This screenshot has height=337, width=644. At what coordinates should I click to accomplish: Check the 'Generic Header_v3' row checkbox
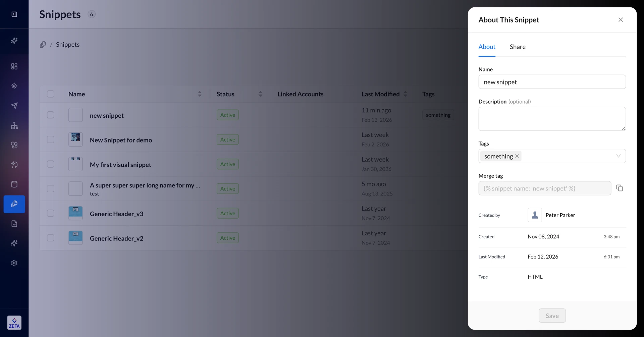51,213
